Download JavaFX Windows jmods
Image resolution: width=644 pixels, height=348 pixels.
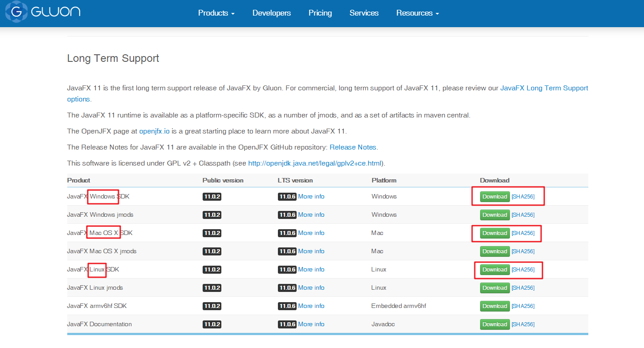(495, 215)
